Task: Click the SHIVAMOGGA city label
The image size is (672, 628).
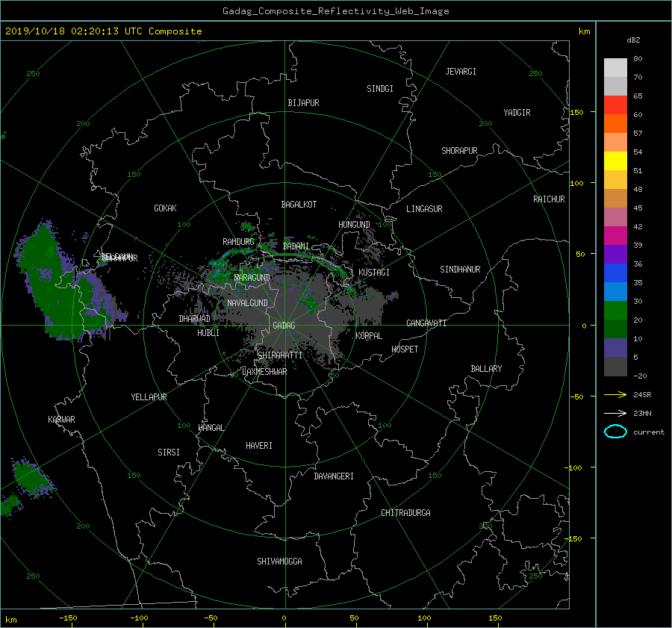Action: click(279, 562)
